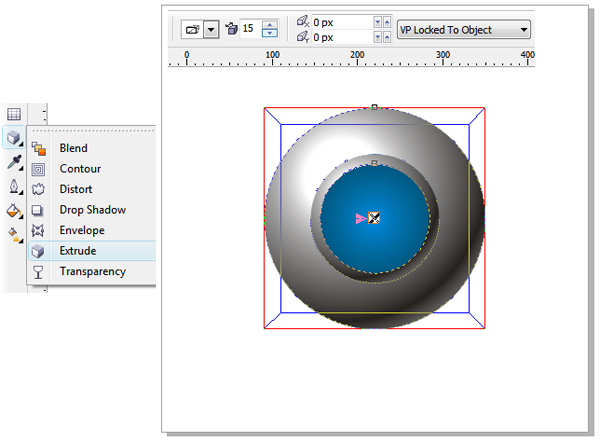The image size is (600, 442).
Task: Select the Table tool in the toolbox
Action: [14, 114]
